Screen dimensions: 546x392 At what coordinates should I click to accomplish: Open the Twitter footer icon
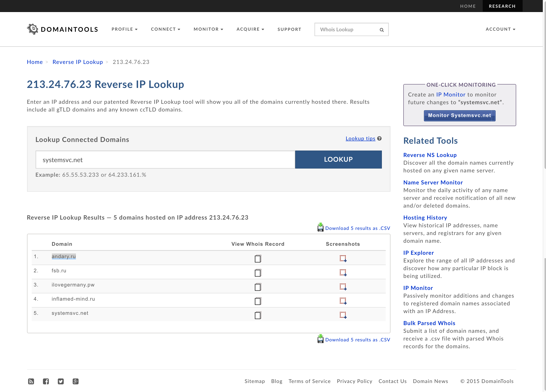pos(61,381)
